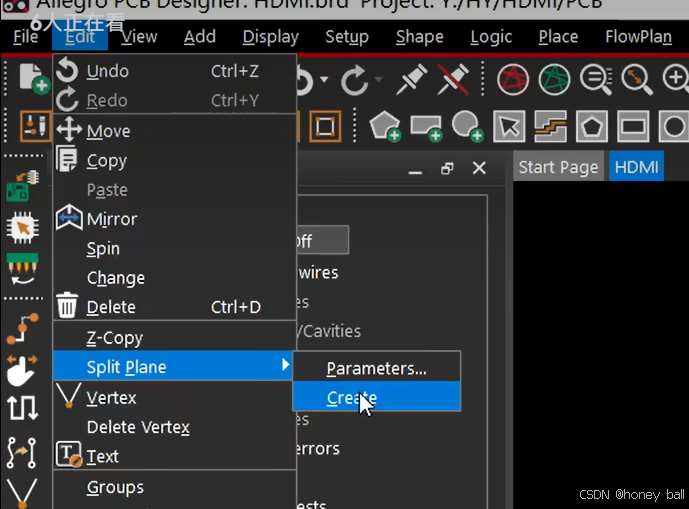689x509 pixels.
Task: Choose Groups in the Edit menu
Action: click(175, 487)
